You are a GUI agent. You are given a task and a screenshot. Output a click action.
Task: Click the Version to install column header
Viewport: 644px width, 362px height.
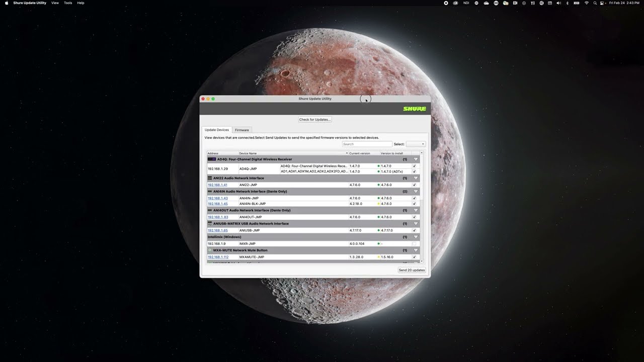point(395,153)
